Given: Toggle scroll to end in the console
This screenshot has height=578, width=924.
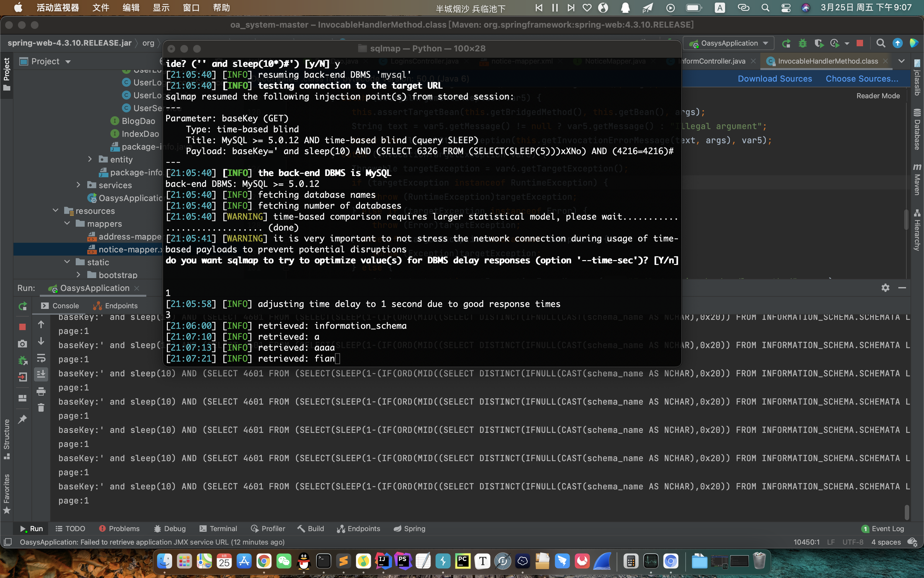Looking at the screenshot, I should 41,374.
